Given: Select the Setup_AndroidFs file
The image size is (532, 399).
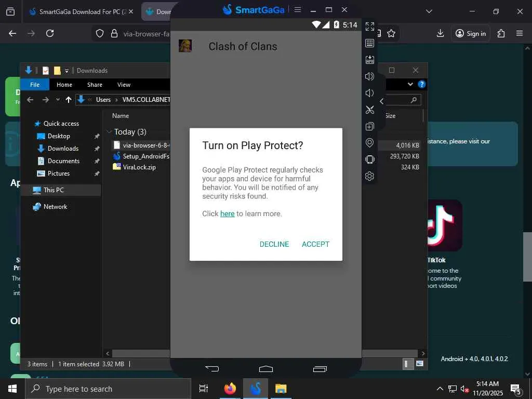Looking at the screenshot, I should 141,156.
